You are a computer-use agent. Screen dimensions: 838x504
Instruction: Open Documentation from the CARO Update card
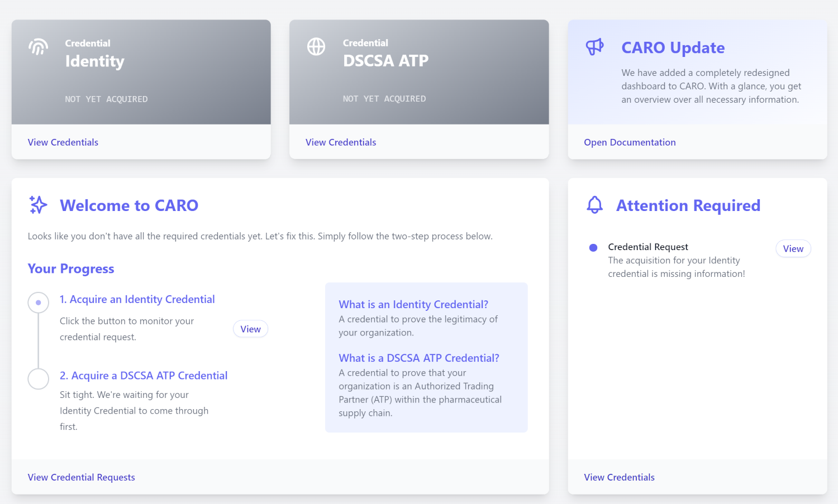tap(630, 142)
